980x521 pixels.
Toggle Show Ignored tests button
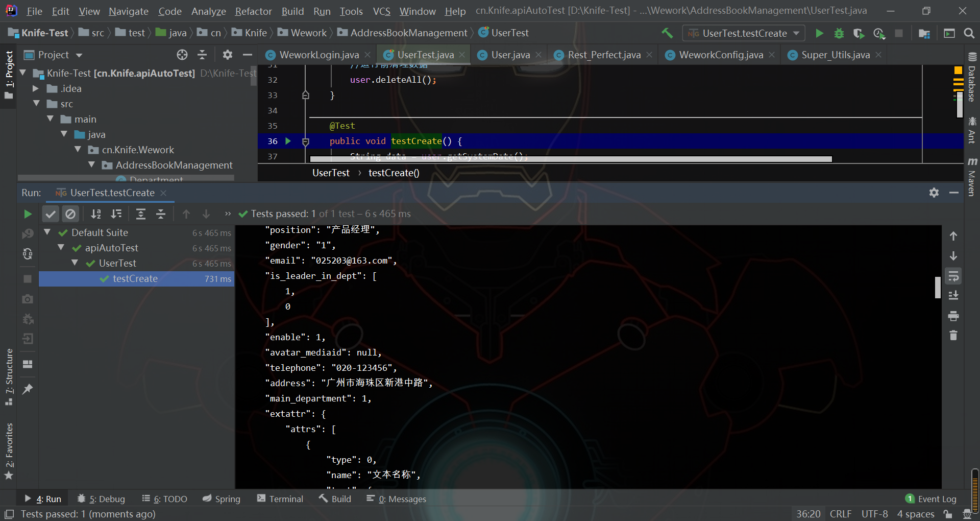(70, 214)
